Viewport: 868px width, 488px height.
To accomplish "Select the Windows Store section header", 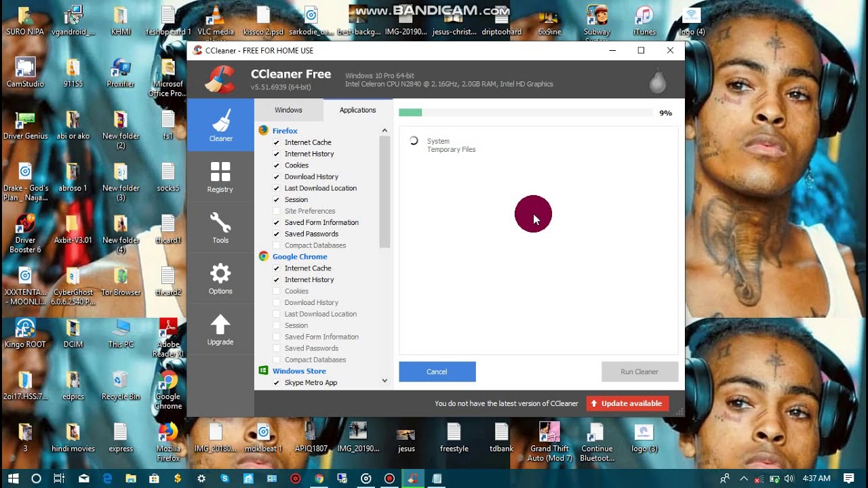I will click(299, 371).
